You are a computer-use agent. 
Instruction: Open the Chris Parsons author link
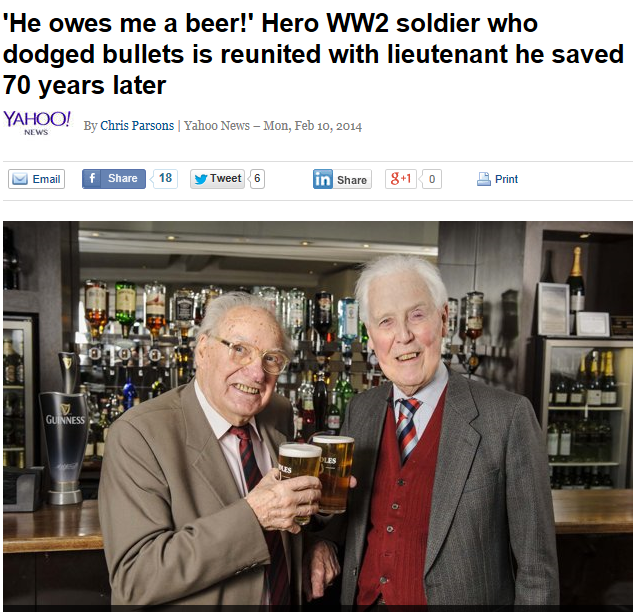click(x=137, y=126)
